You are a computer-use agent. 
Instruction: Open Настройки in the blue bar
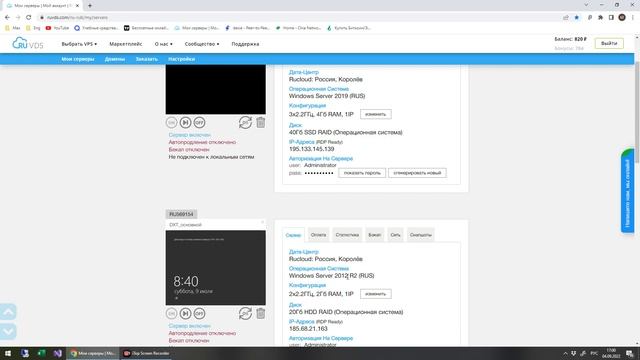pyautogui.click(x=182, y=59)
